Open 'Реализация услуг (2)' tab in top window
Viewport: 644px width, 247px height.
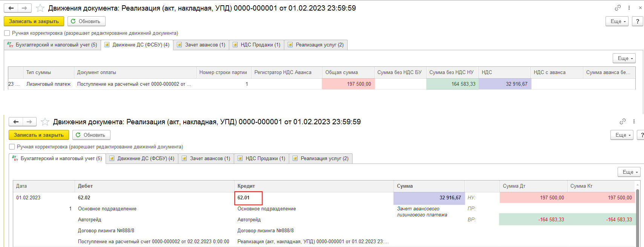point(316,45)
